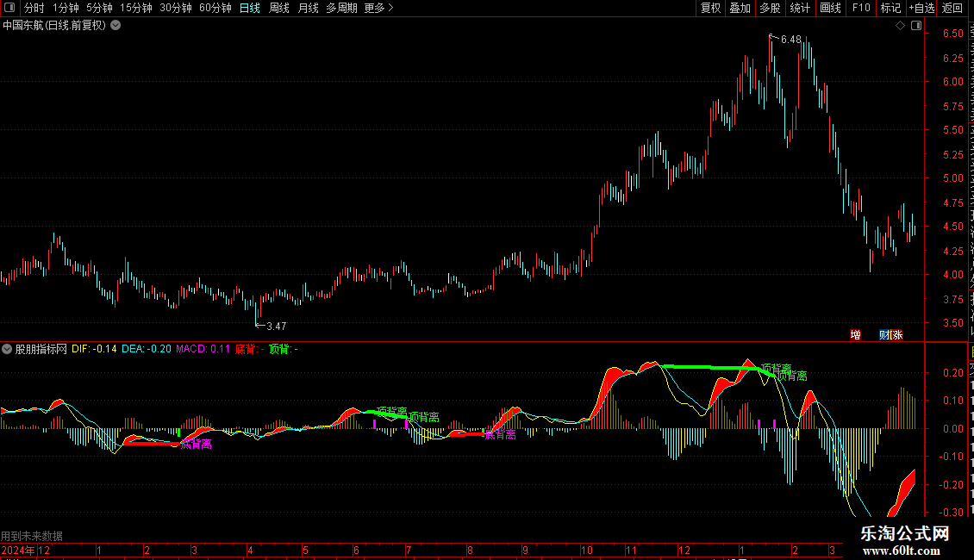Screen dimensions: 974x560
Task: Toggle the left sidebar panel icon
Action: [9, 8]
